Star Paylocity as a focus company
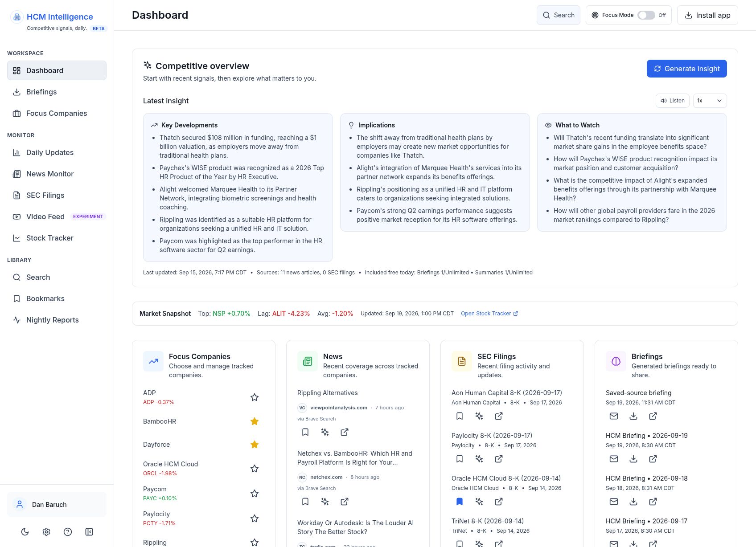This screenshot has height=547, width=756. pos(255,518)
